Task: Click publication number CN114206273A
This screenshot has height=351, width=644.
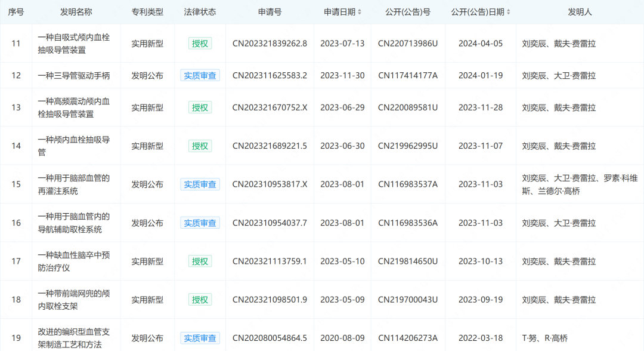Action: [408, 338]
